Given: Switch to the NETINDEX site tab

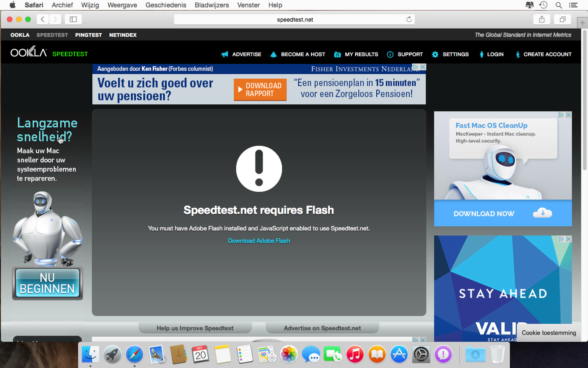Looking at the screenshot, I should coord(123,35).
